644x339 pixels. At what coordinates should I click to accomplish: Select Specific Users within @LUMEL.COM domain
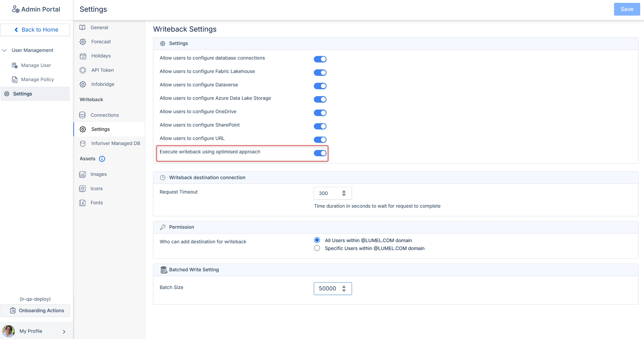tap(317, 248)
